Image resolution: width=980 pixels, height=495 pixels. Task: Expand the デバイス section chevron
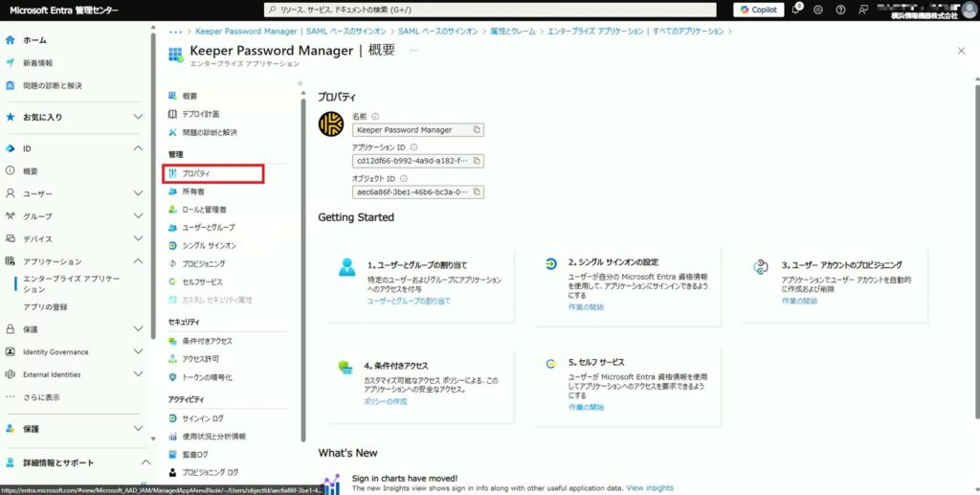point(139,238)
